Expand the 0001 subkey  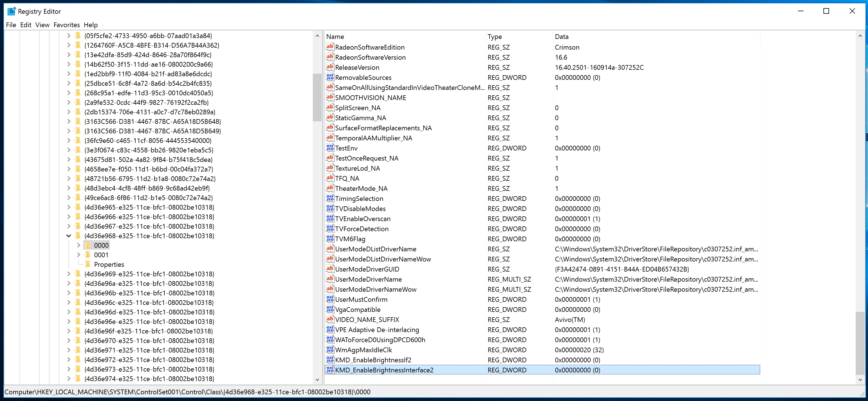point(78,255)
